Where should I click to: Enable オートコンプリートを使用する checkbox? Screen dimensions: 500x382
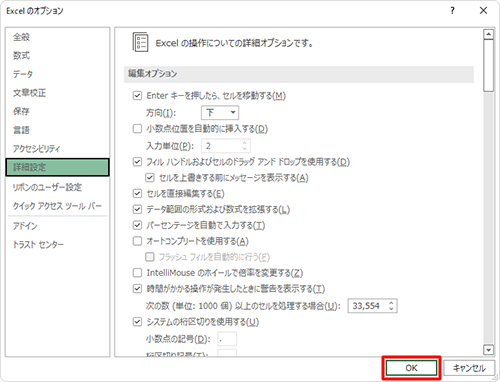(x=137, y=241)
